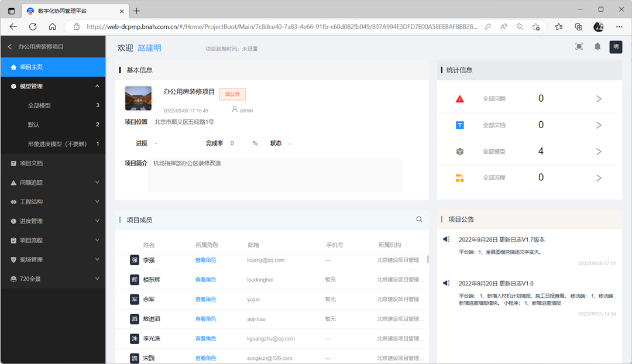Viewport: 632px width, 364px height.
Task: Select 项目主页 in the sidebar
Action: coord(31,67)
